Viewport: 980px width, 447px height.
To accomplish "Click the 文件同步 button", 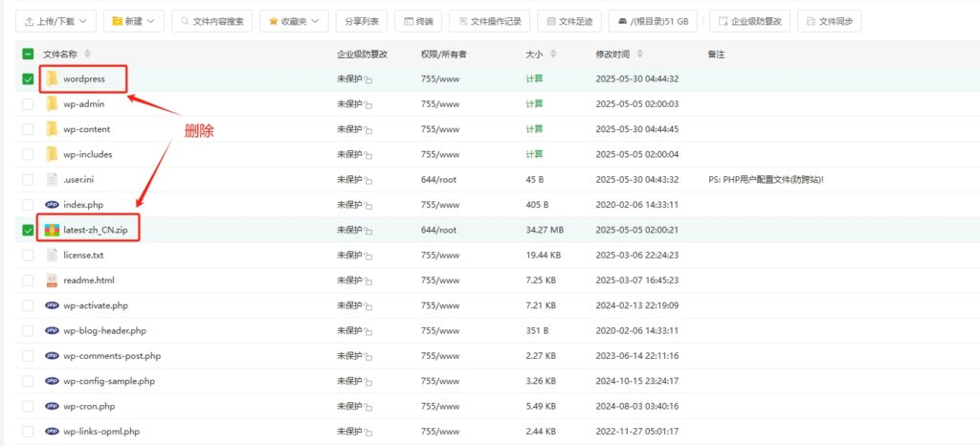I will (829, 20).
